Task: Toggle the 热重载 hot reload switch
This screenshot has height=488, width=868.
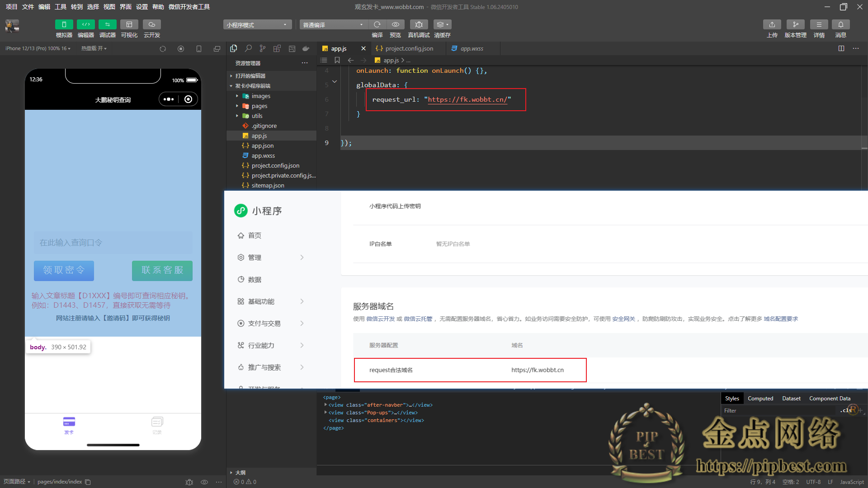Action: tap(94, 48)
